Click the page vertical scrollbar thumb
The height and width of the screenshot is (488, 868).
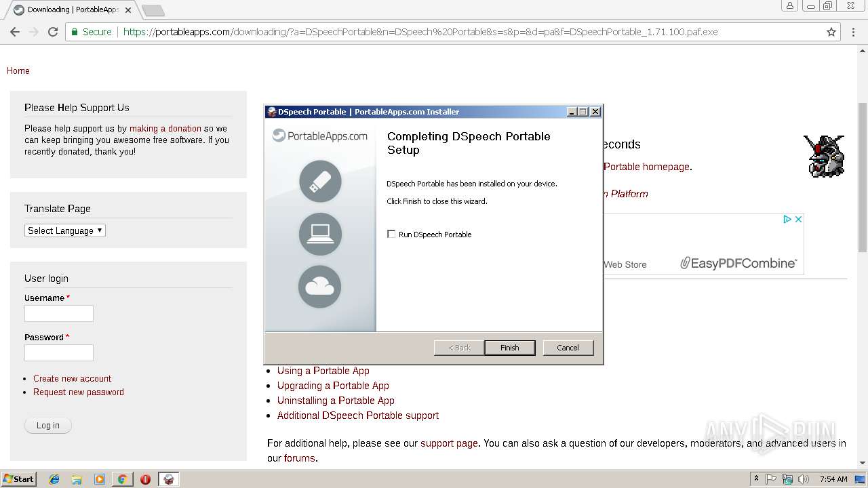(863, 176)
